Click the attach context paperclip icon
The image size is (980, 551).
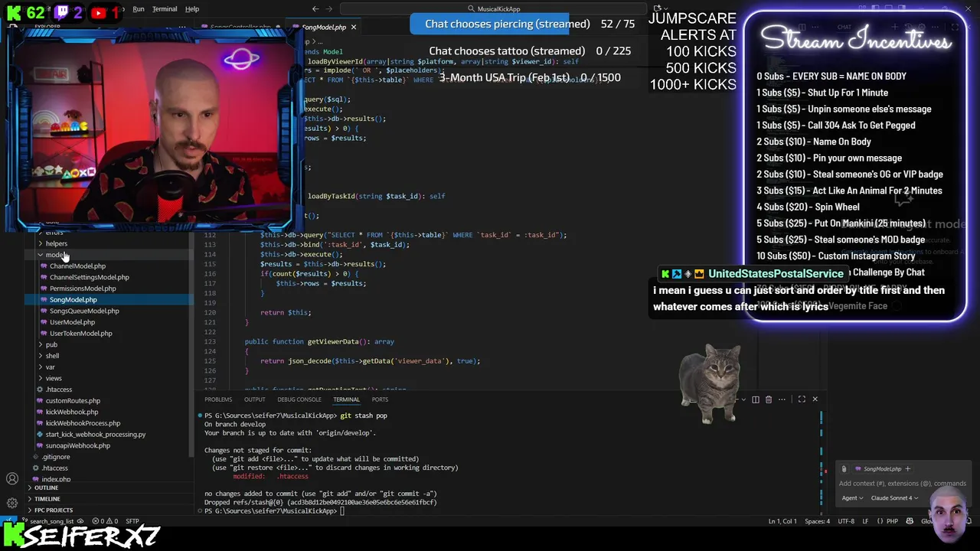click(844, 469)
